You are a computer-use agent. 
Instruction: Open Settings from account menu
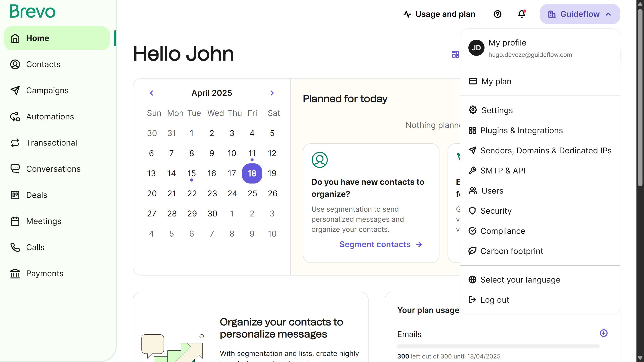pos(497,110)
